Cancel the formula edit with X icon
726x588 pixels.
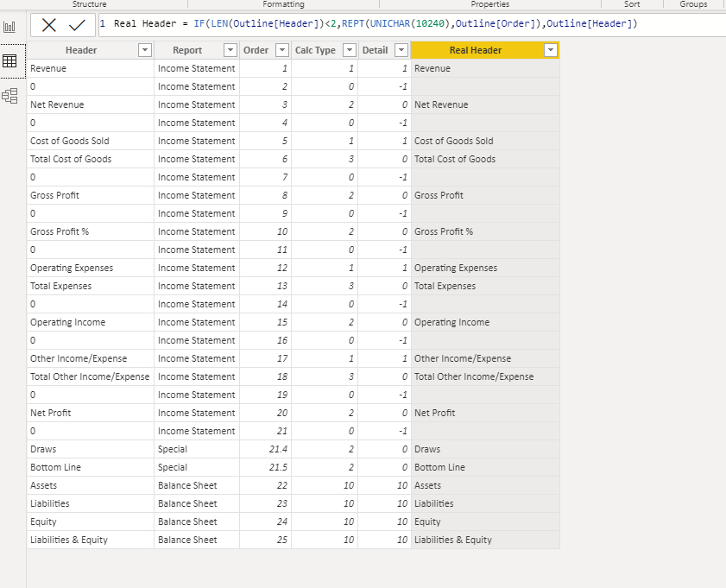click(48, 25)
